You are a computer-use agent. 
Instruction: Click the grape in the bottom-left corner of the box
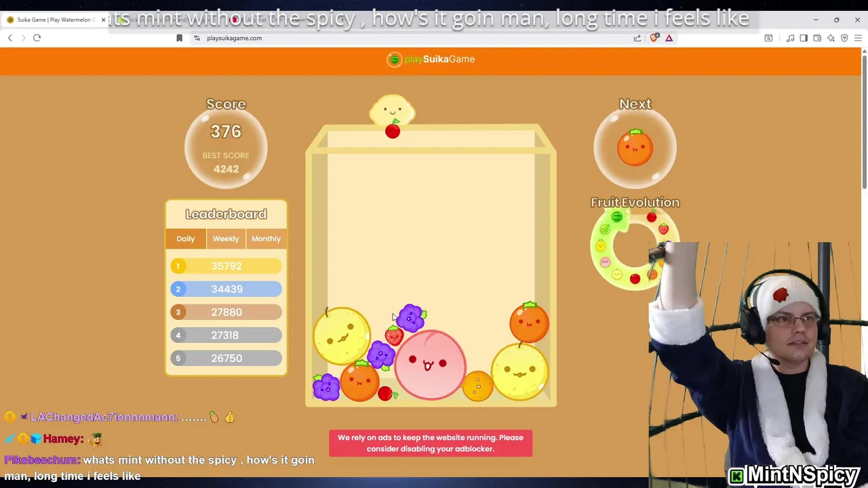click(326, 387)
